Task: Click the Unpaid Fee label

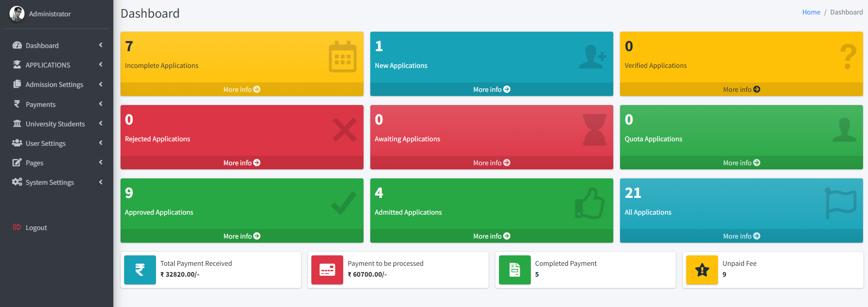Action: click(x=739, y=264)
